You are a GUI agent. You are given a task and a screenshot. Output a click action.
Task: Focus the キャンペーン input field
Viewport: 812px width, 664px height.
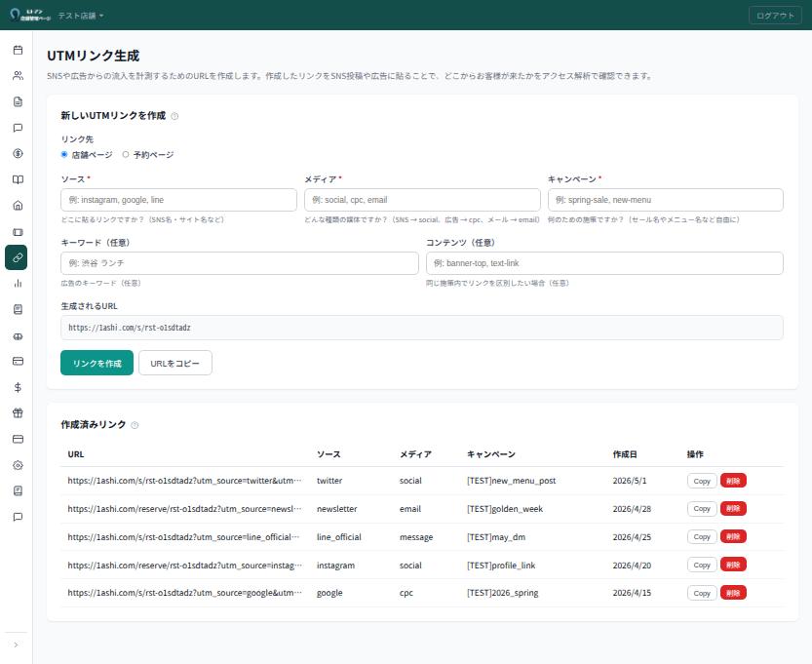coord(666,200)
